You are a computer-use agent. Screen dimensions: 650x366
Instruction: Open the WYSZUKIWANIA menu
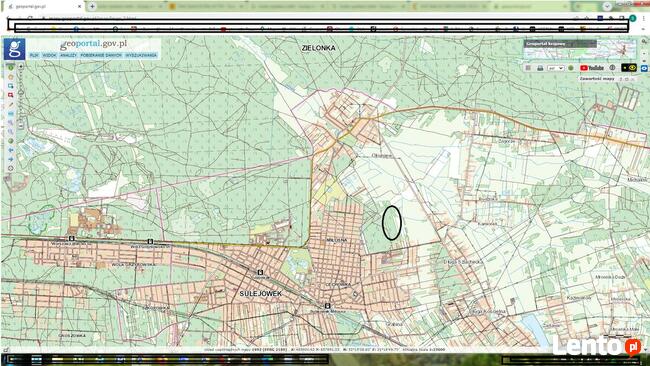pyautogui.click(x=141, y=55)
